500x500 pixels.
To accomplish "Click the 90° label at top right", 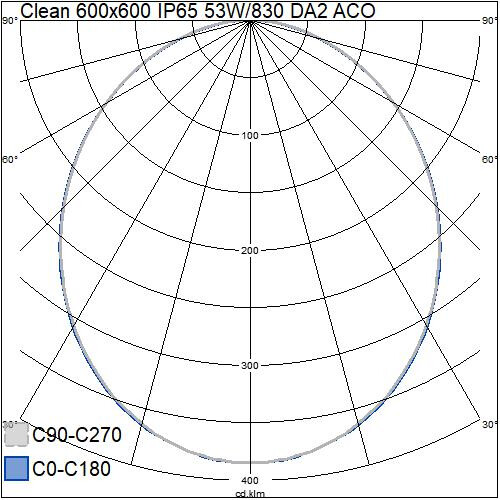I will tap(490, 21).
